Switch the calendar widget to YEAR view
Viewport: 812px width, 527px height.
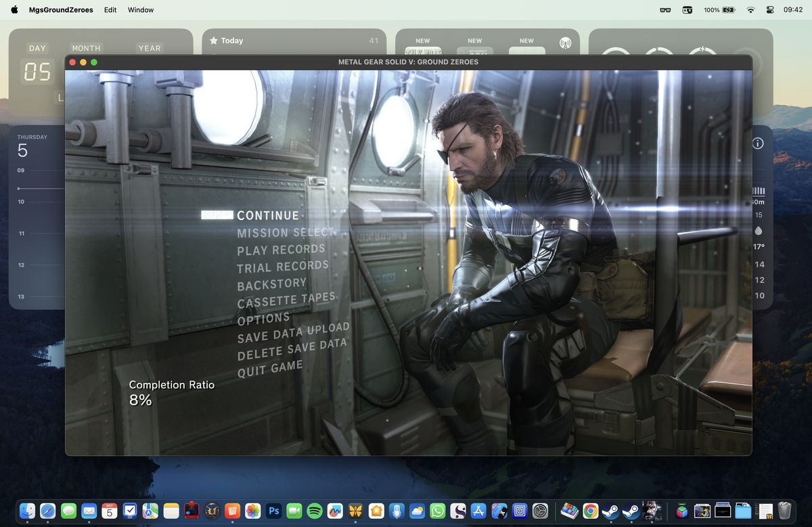[x=149, y=48]
